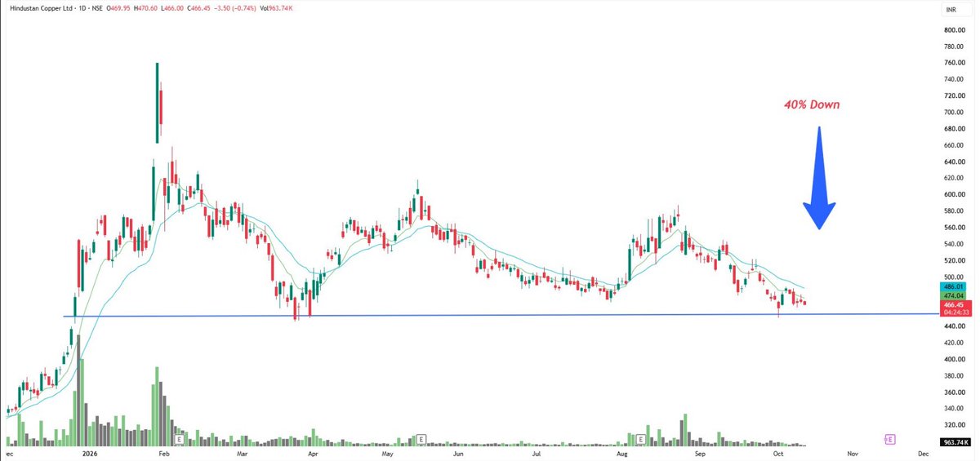Open the August earnings marker E icon

[x=641, y=439]
